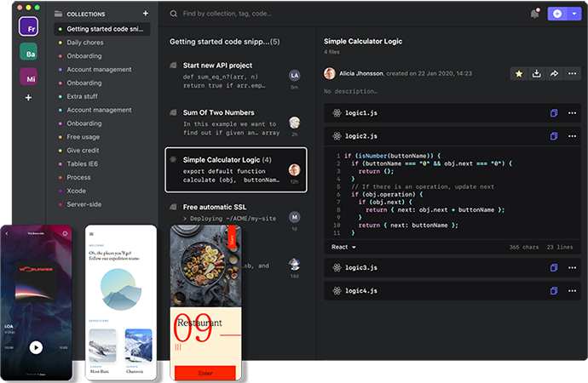Image resolution: width=588 pixels, height=383 pixels.
Task: Add a new workspace below Mi
Action: pyautogui.click(x=28, y=98)
